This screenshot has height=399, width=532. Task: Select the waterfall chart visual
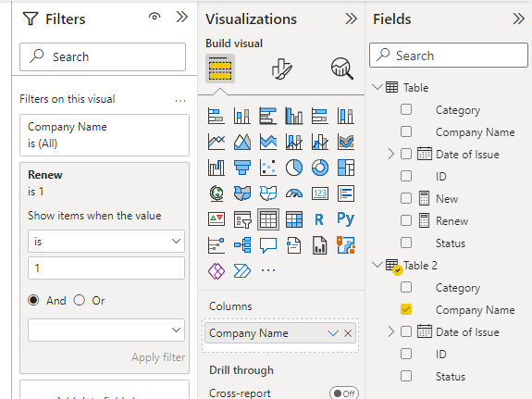click(217, 168)
